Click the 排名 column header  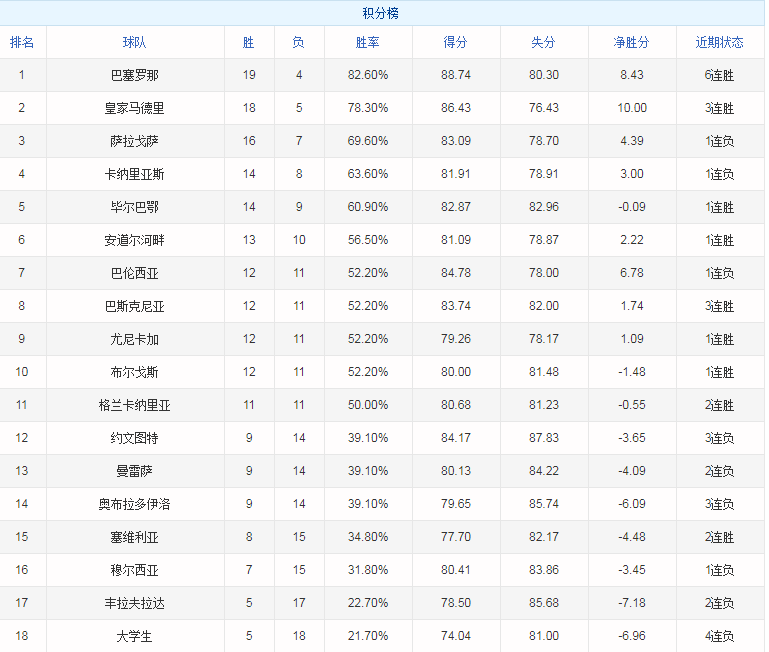point(22,42)
